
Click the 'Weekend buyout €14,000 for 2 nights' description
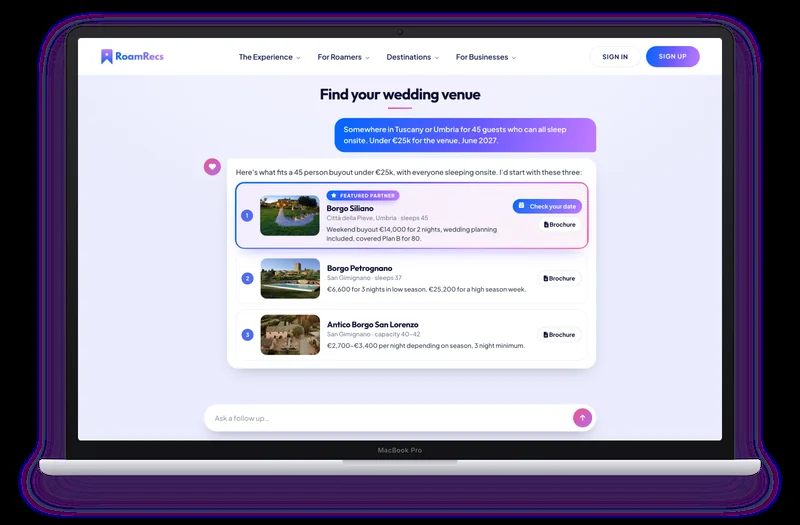412,234
